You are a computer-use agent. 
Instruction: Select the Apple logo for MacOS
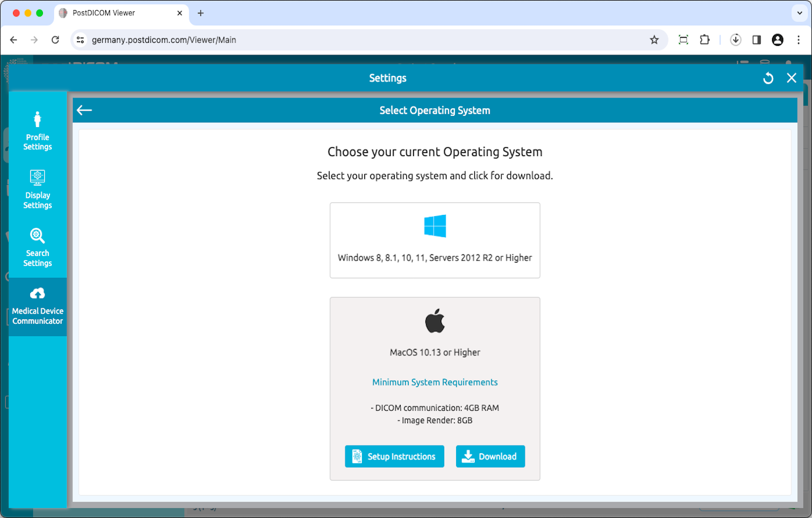click(435, 320)
